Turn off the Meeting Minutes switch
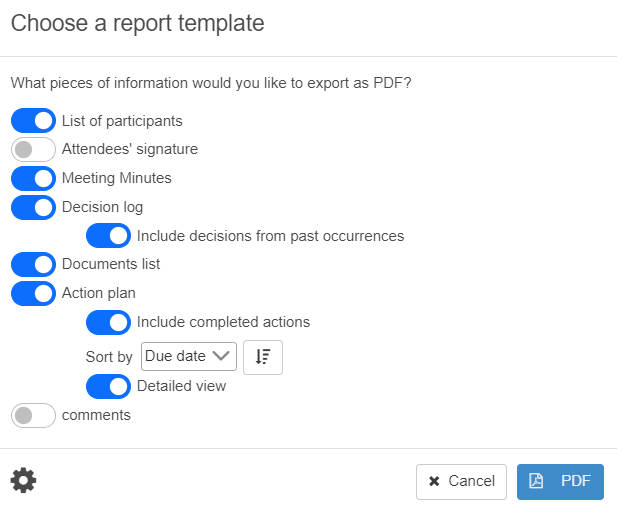The width and height of the screenshot is (617, 511). click(x=33, y=179)
